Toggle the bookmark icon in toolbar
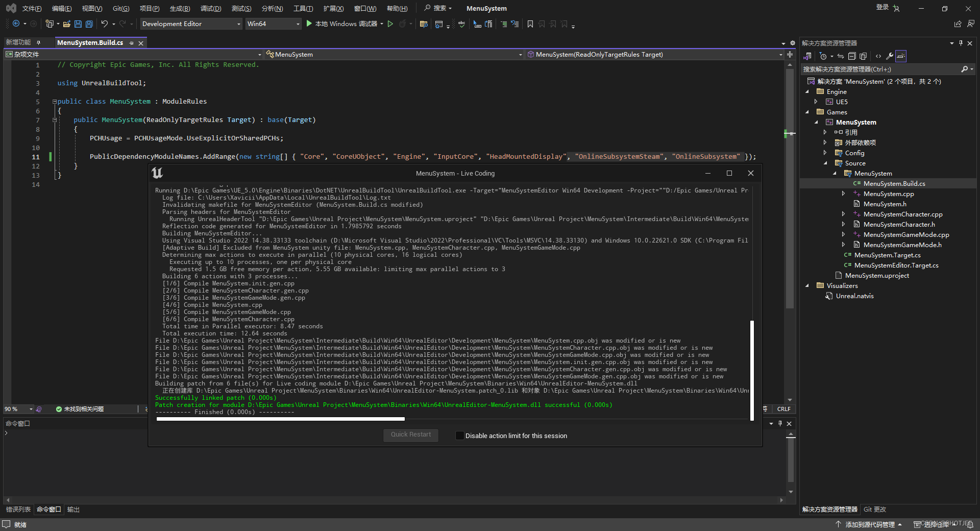The width and height of the screenshot is (980, 531). (x=530, y=24)
